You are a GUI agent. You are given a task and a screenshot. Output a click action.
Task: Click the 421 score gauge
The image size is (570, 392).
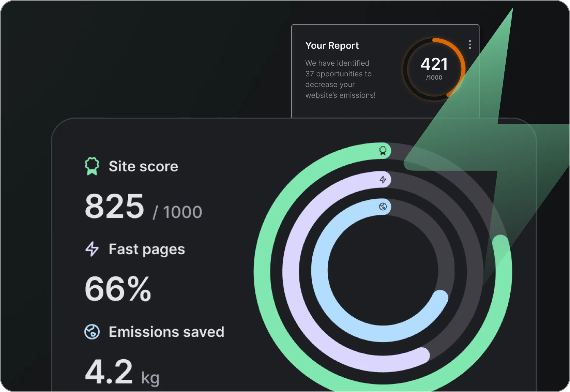point(434,69)
